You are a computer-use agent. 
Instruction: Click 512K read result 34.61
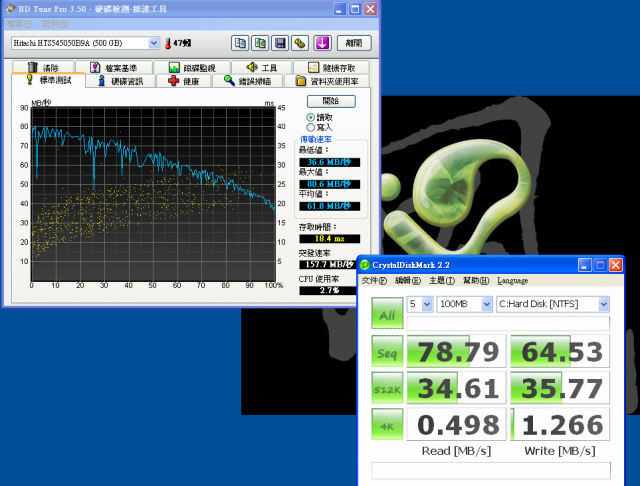457,388
